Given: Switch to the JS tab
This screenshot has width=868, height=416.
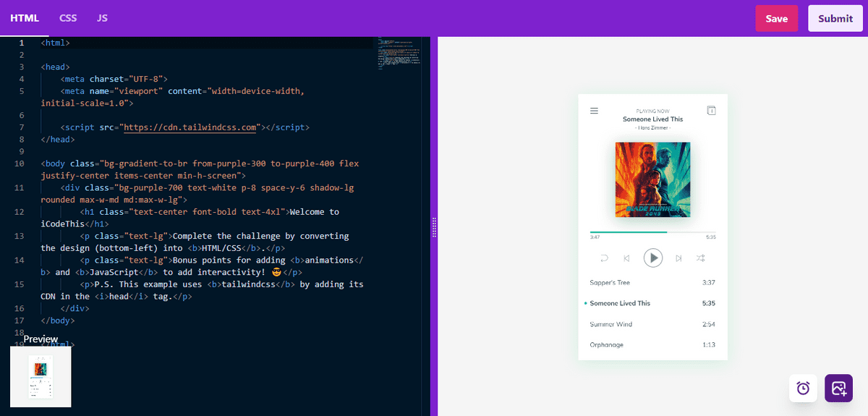Looking at the screenshot, I should coord(102,18).
